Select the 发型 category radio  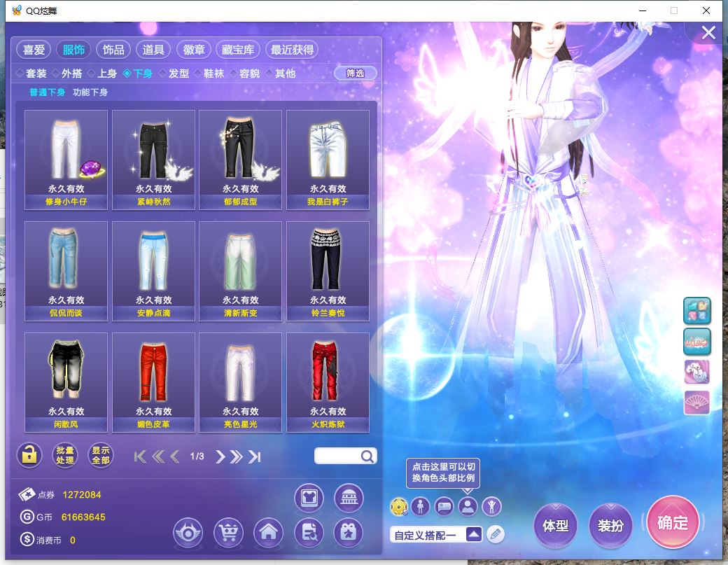pos(174,74)
